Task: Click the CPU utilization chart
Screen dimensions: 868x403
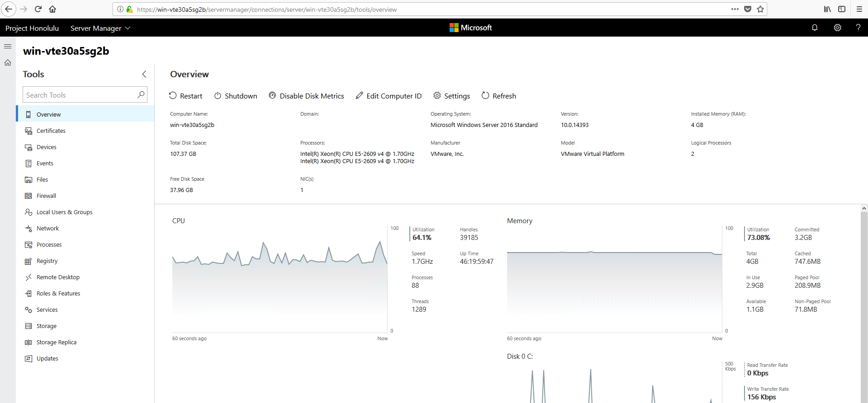Action: pos(280,279)
